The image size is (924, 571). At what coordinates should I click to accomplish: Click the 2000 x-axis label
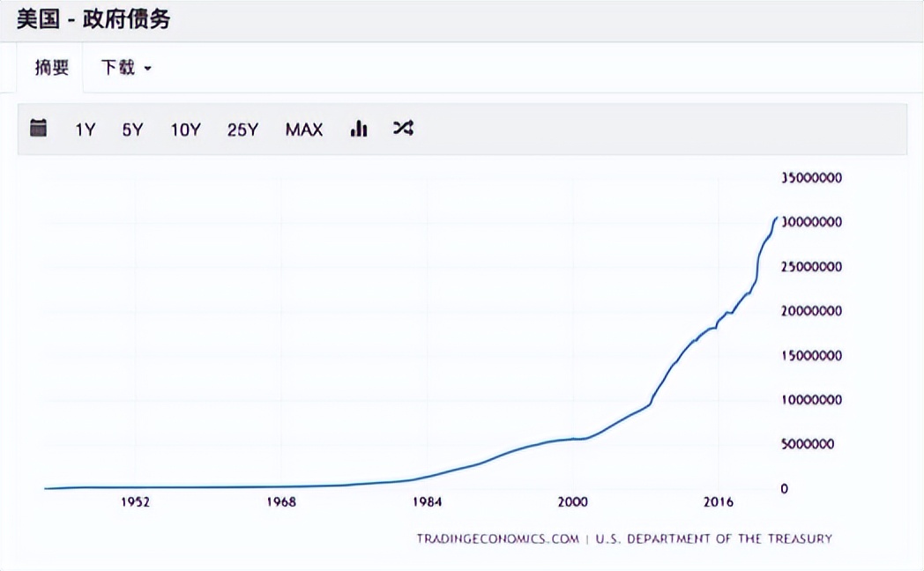pyautogui.click(x=572, y=502)
